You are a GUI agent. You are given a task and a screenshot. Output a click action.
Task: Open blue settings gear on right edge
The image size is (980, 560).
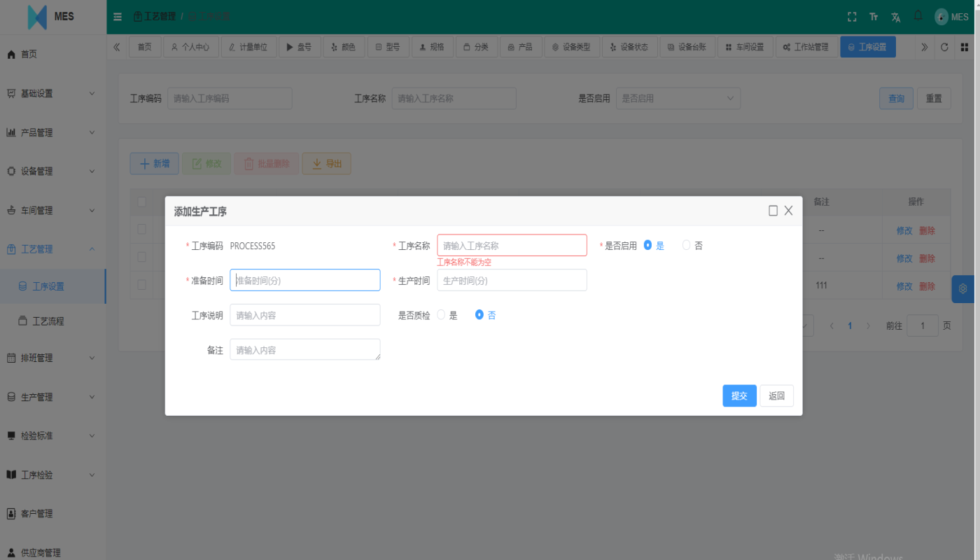[x=964, y=289]
